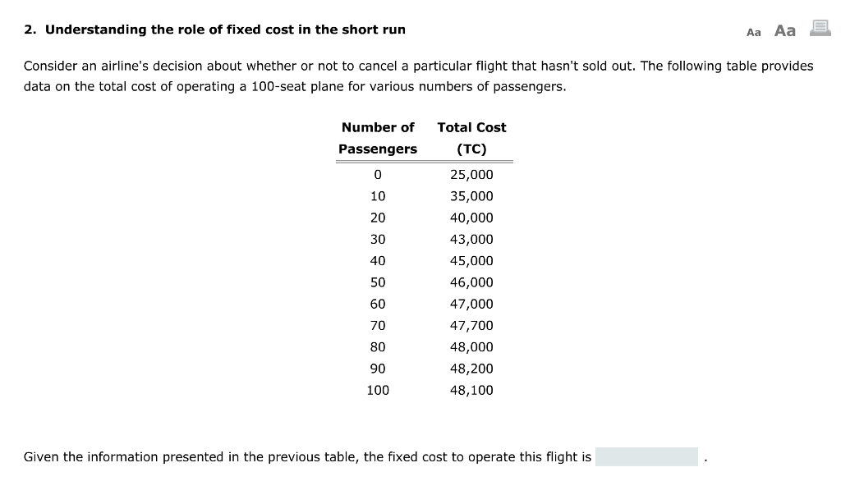The width and height of the screenshot is (841, 504).
Task: Click the paragraph describing the airline's decision
Action: pyautogui.click(x=419, y=76)
